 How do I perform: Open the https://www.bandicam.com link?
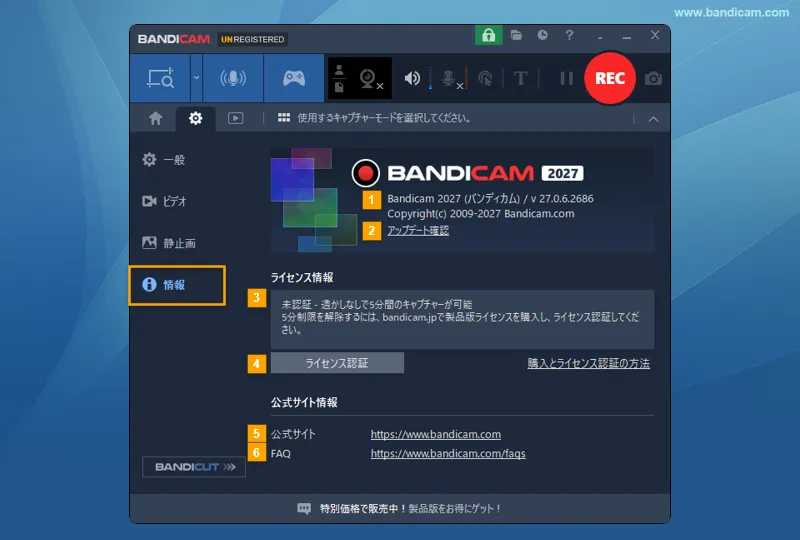[x=436, y=434]
